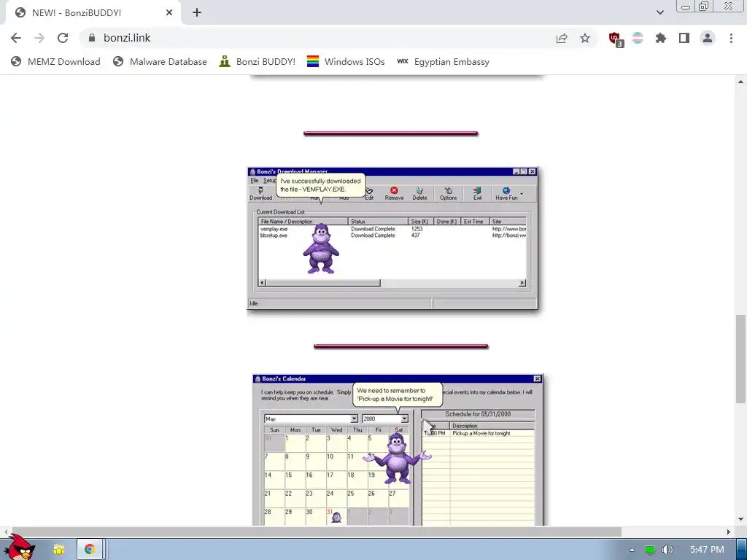Share this page using the share icon
Viewport: 747px width, 560px height.
tap(562, 38)
